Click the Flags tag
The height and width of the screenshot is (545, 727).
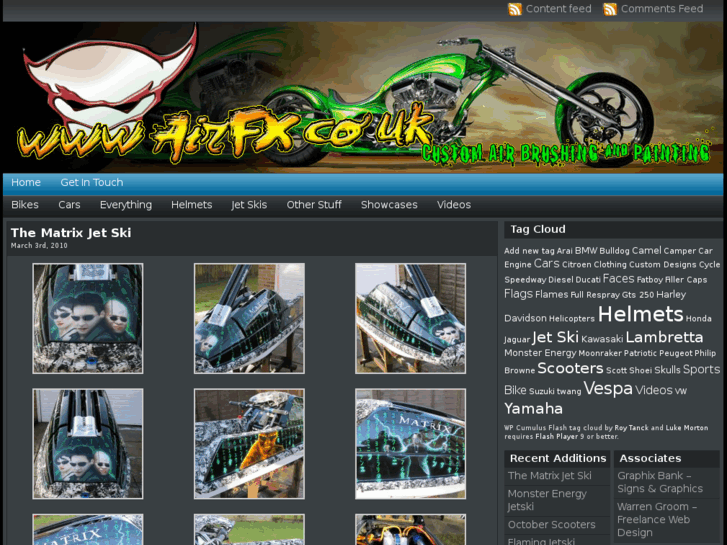pos(518,294)
